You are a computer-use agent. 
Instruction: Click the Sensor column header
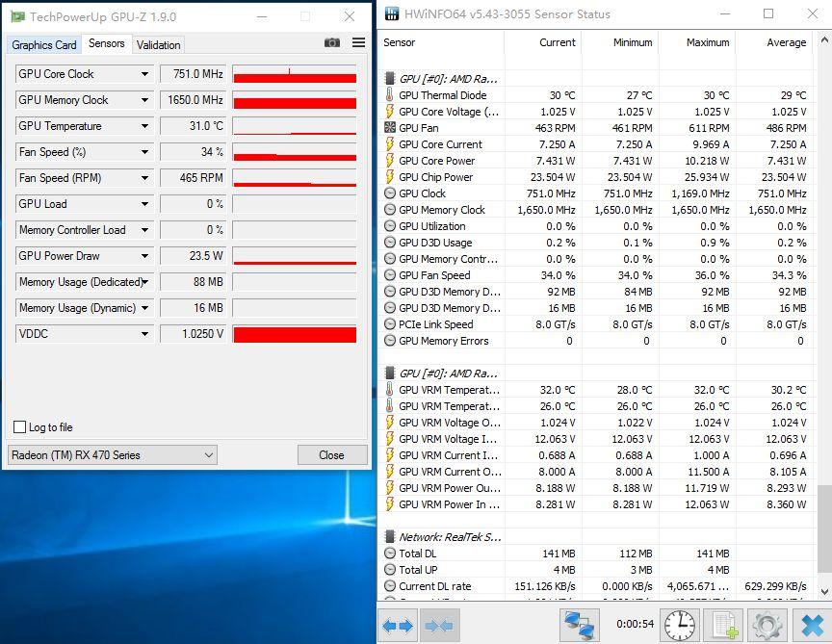pyautogui.click(x=441, y=42)
